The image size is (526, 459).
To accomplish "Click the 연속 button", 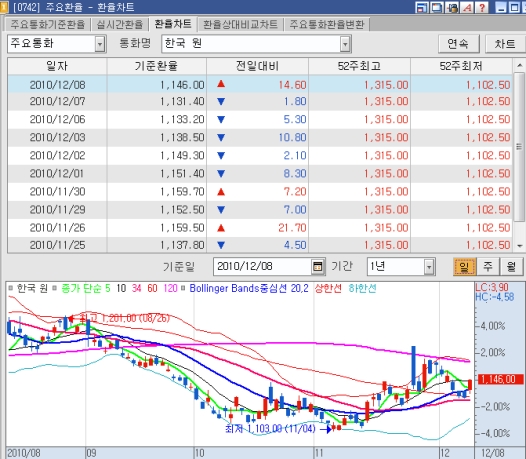I will click(x=459, y=44).
